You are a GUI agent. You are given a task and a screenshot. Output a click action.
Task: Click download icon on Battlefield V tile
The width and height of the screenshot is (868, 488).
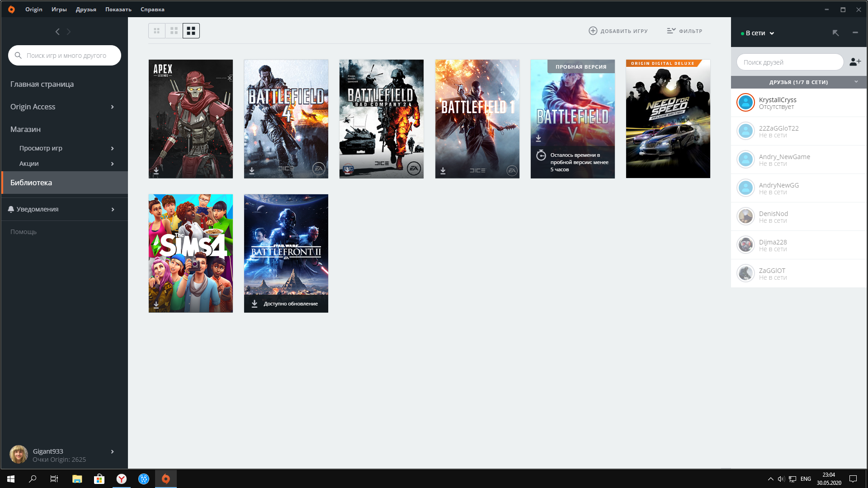coord(538,138)
